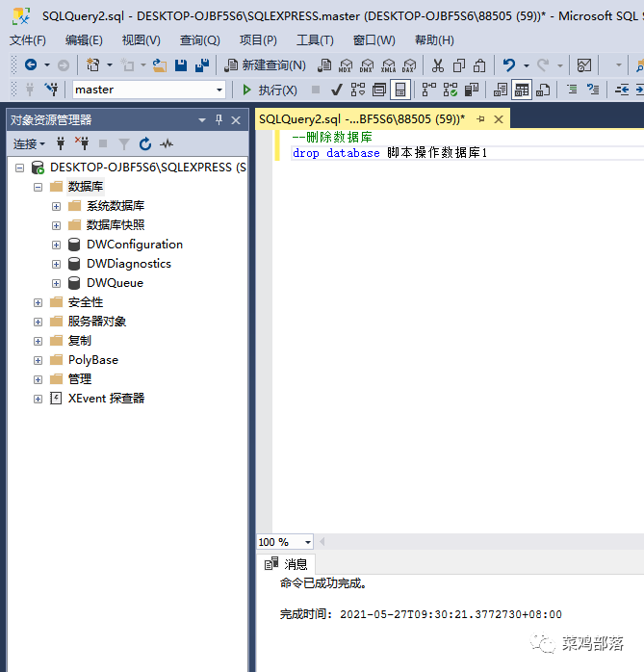Comment out the selected lines icon
The image size is (644, 672).
click(x=572, y=90)
